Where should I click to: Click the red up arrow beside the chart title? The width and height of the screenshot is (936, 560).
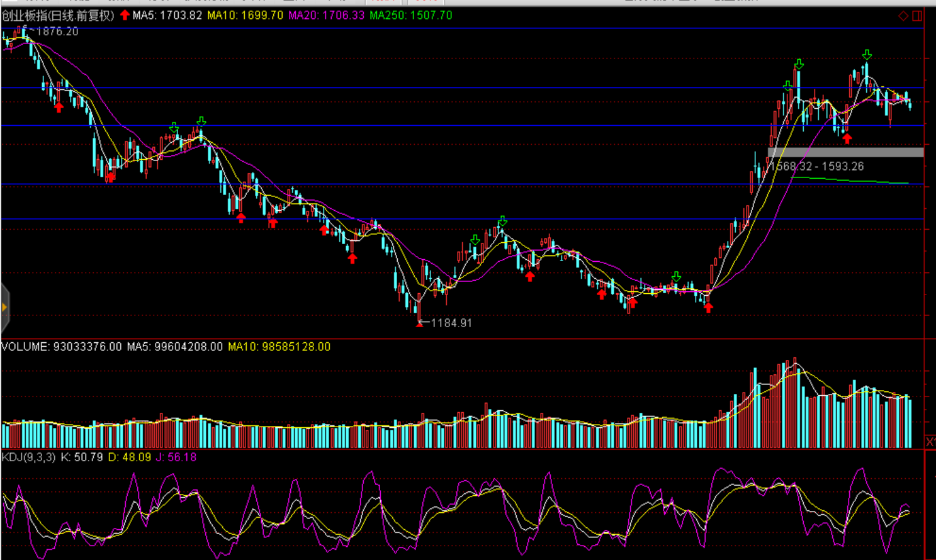[125, 15]
